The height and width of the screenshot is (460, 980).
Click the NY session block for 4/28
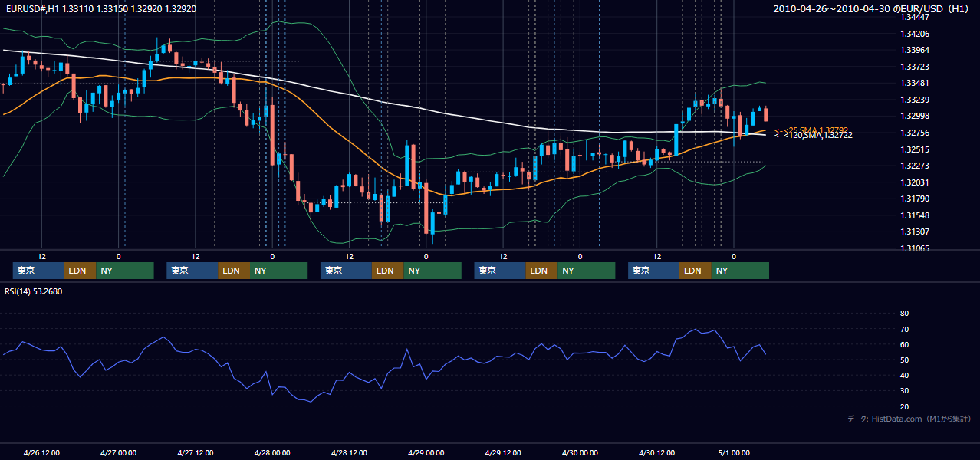coord(432,271)
